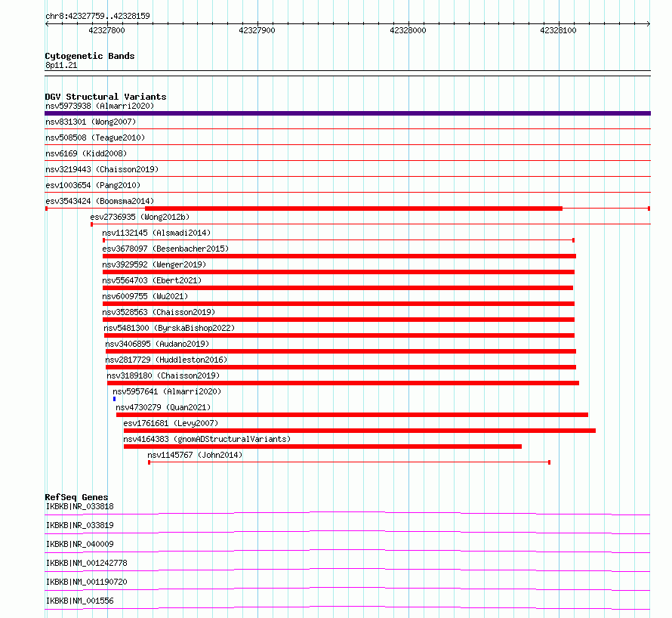
Task: Select nsv6009755 (Wu2021) variant label
Action: (x=145, y=296)
